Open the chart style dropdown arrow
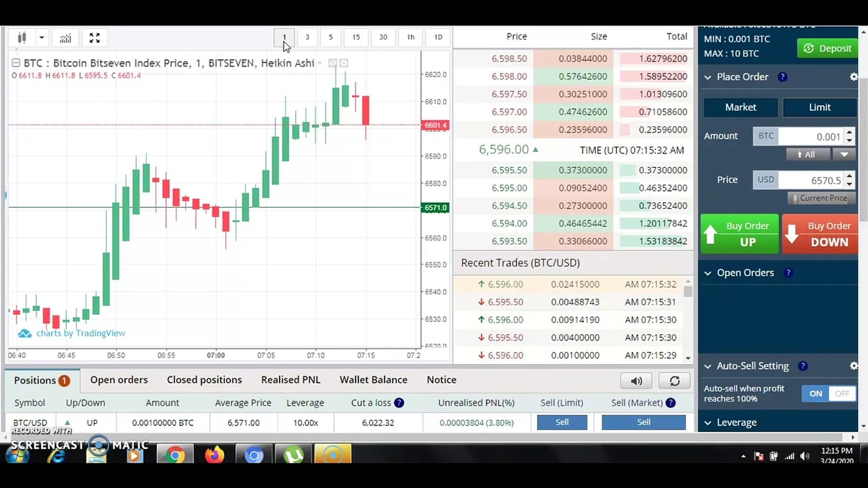Viewport: 868px width, 488px height. click(42, 38)
